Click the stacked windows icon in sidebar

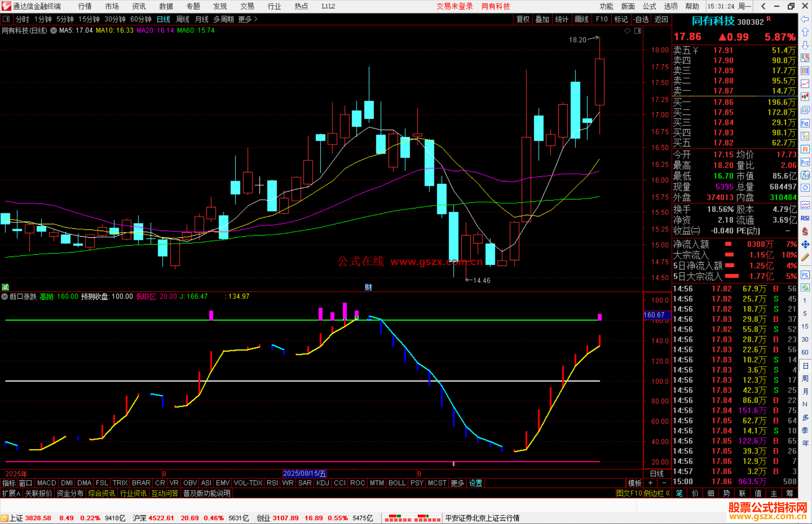(x=805, y=110)
